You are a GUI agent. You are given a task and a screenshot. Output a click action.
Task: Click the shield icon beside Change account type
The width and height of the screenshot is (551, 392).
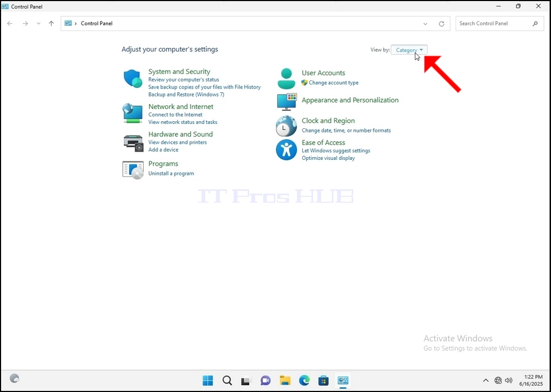[304, 83]
